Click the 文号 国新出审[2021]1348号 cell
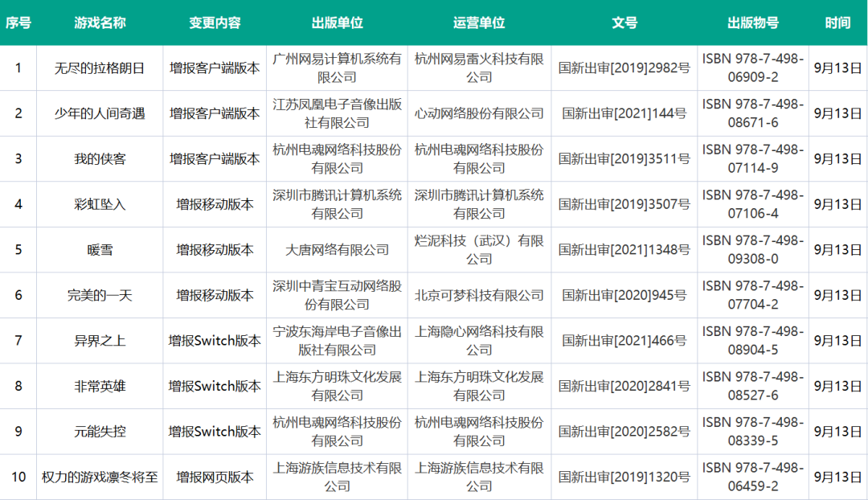868x500 pixels. tap(624, 250)
